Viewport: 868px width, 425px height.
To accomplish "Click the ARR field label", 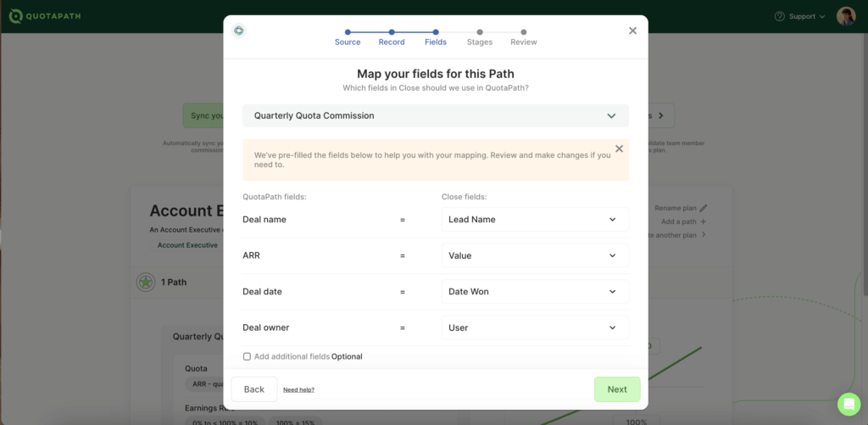I will point(251,255).
